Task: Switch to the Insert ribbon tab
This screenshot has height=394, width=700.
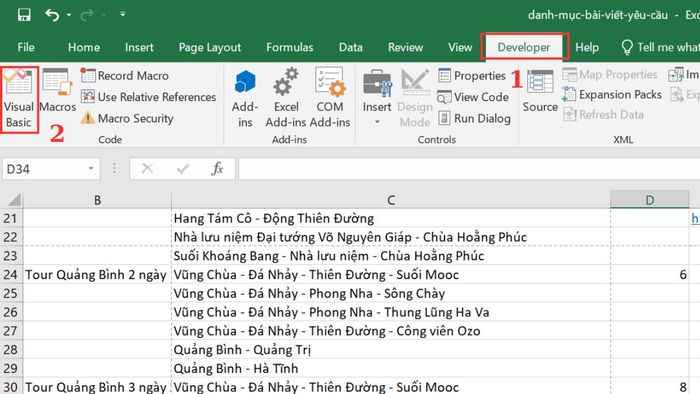Action: pos(139,47)
